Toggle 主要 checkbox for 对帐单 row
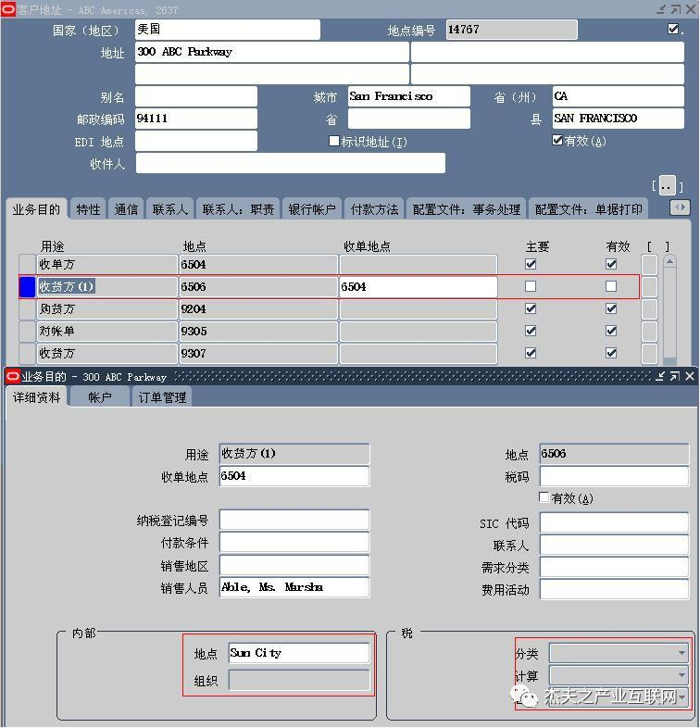 [531, 331]
